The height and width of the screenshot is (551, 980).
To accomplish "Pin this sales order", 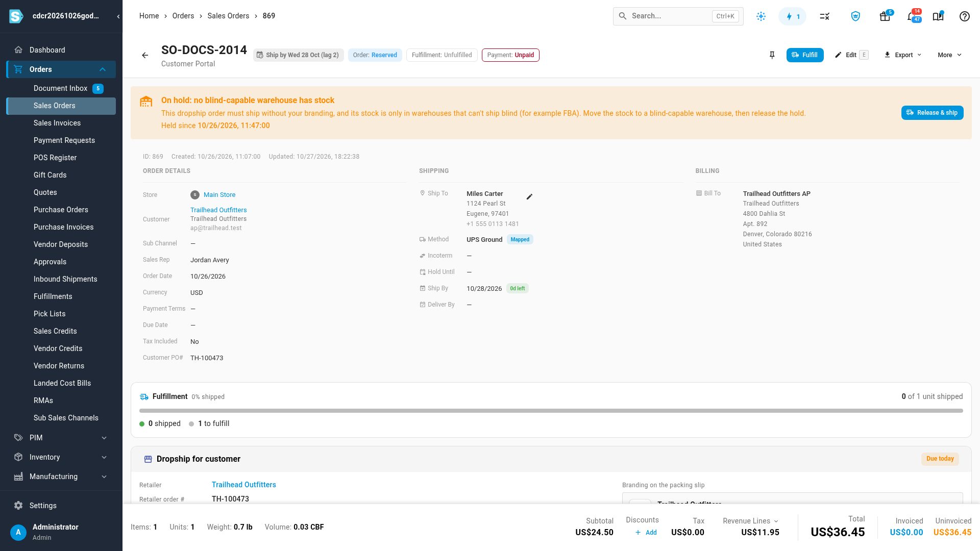I will click(x=772, y=55).
